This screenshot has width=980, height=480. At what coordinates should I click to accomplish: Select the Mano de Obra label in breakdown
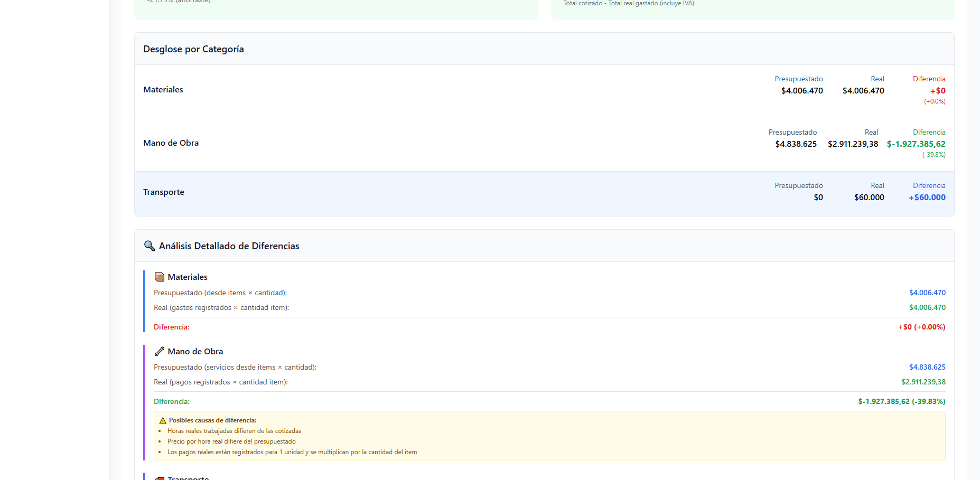click(x=171, y=143)
